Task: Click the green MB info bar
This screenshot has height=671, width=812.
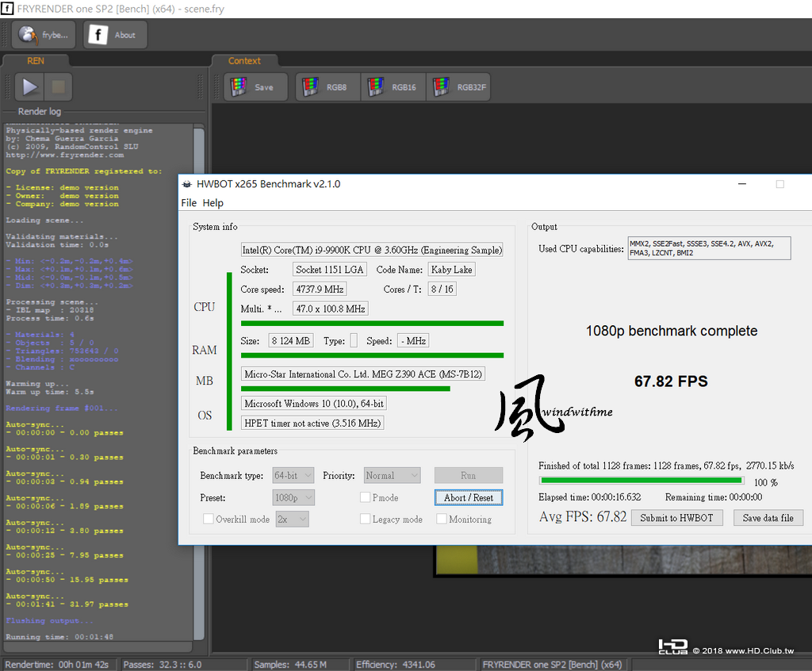Action: pyautogui.click(x=346, y=389)
